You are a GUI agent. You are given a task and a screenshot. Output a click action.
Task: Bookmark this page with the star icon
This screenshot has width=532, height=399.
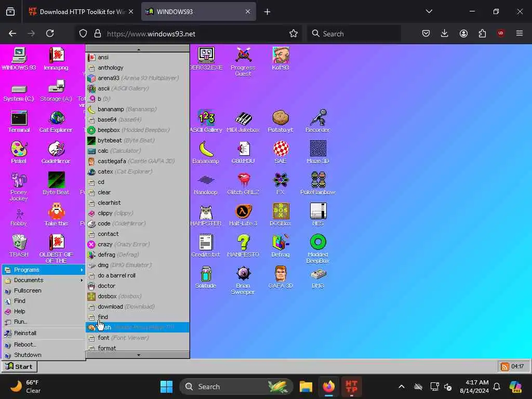294,34
